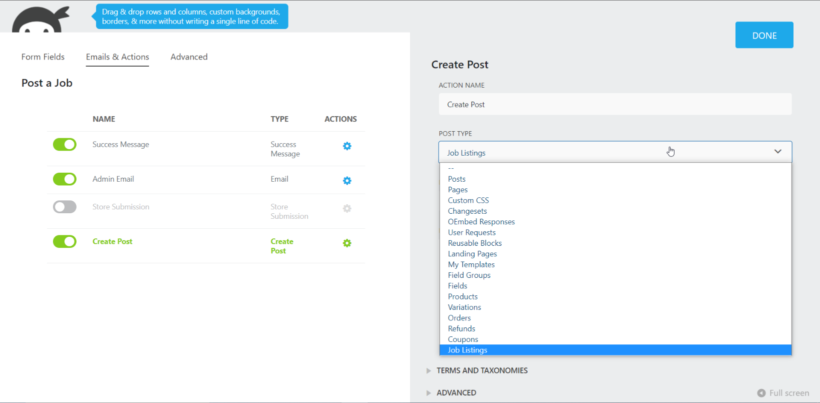Select the blank '--' option
This screenshot has width=820, height=403.
click(x=616, y=168)
